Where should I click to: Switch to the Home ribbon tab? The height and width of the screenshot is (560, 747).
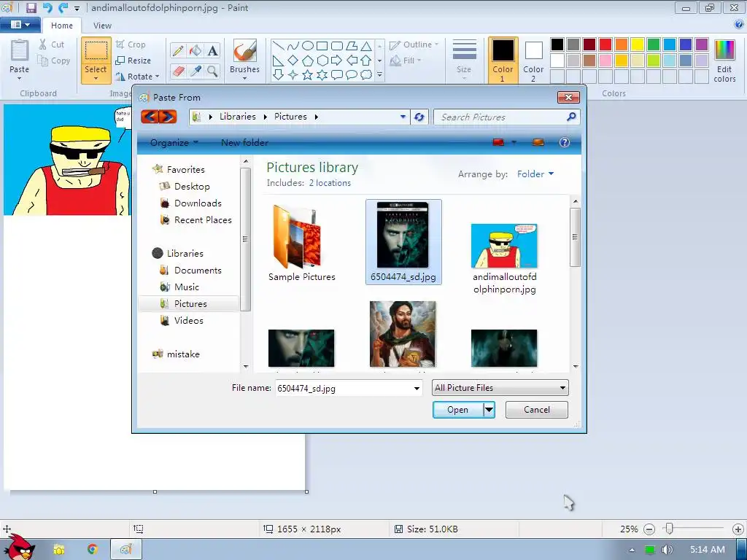[x=62, y=26]
